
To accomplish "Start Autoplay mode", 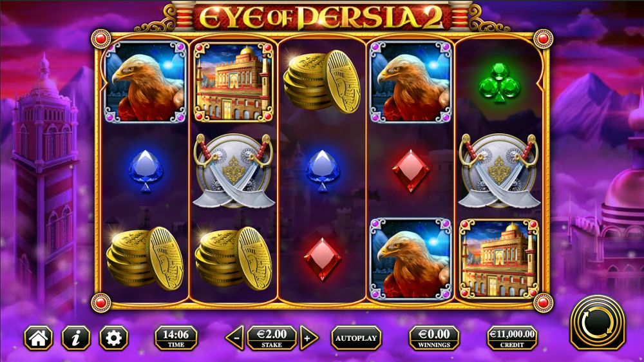I will 356,338.
